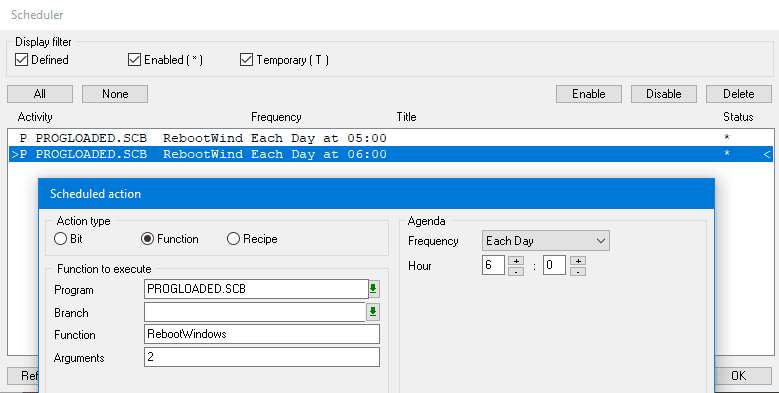Increase the minutes value with plus
This screenshot has width=779, height=393.
click(x=578, y=261)
